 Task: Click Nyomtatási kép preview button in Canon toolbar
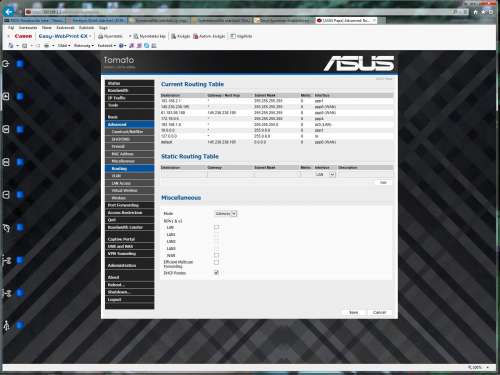pos(150,36)
